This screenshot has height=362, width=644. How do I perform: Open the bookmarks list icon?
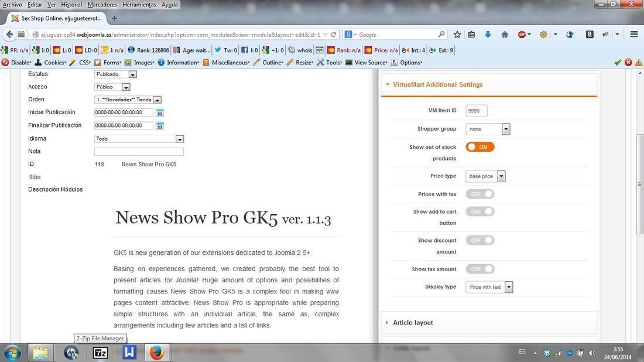click(x=471, y=35)
